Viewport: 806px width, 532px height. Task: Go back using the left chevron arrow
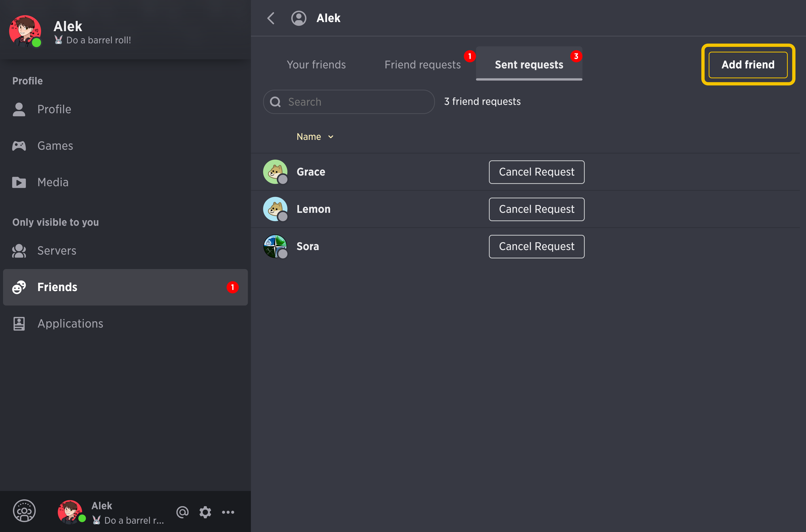coord(271,18)
